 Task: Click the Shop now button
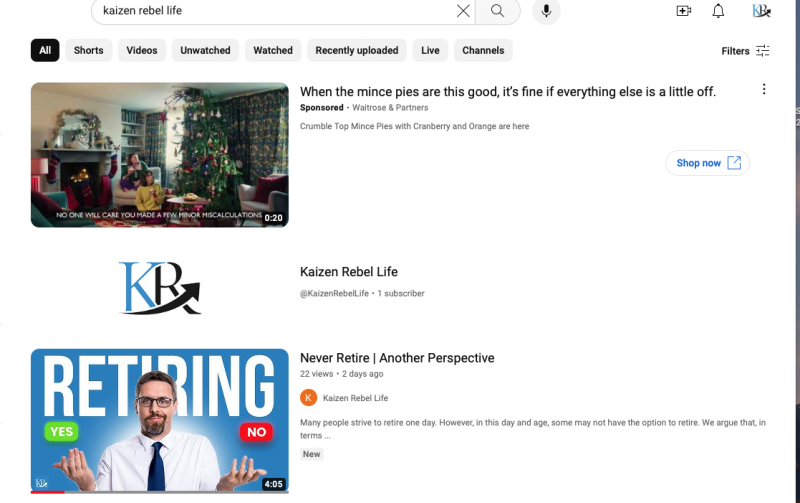point(707,163)
